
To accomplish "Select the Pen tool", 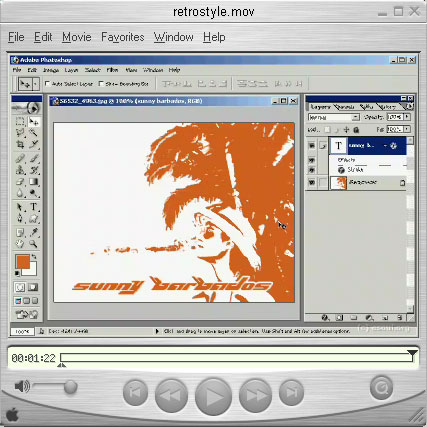I will (20, 219).
